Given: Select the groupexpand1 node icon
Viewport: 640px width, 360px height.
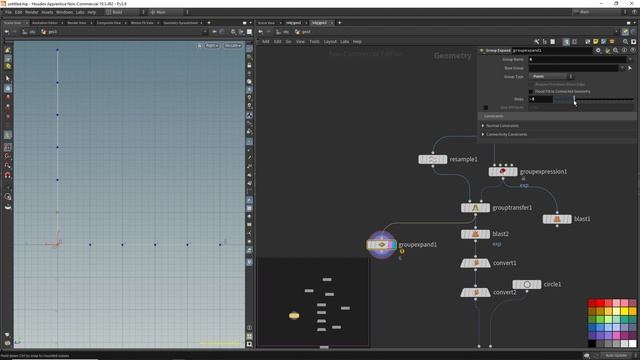Looking at the screenshot, I should click(x=382, y=245).
